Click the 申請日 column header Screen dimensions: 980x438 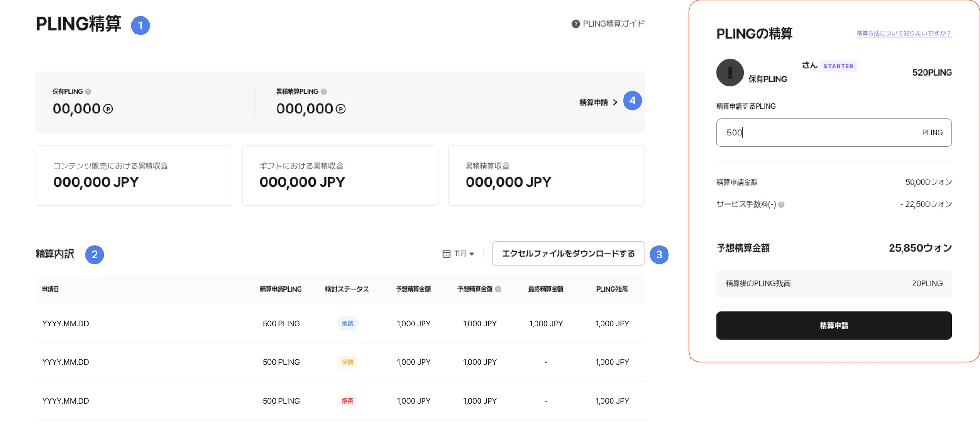[50, 289]
